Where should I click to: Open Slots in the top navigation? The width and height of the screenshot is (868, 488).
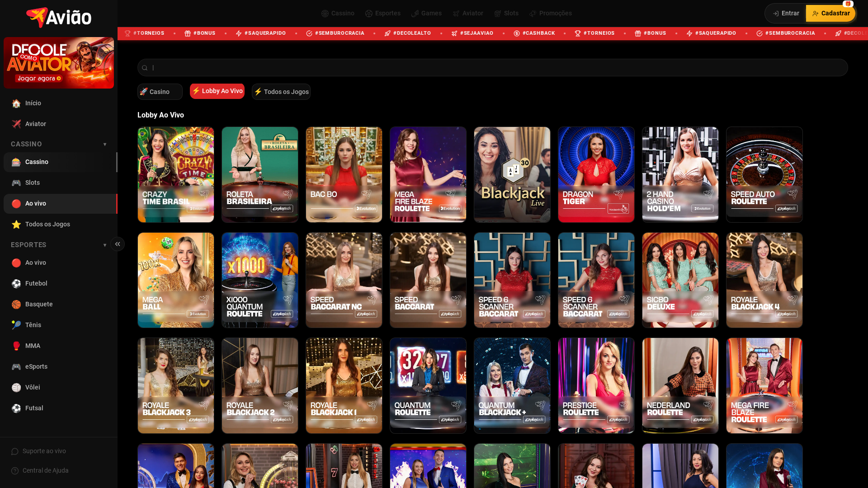506,13
